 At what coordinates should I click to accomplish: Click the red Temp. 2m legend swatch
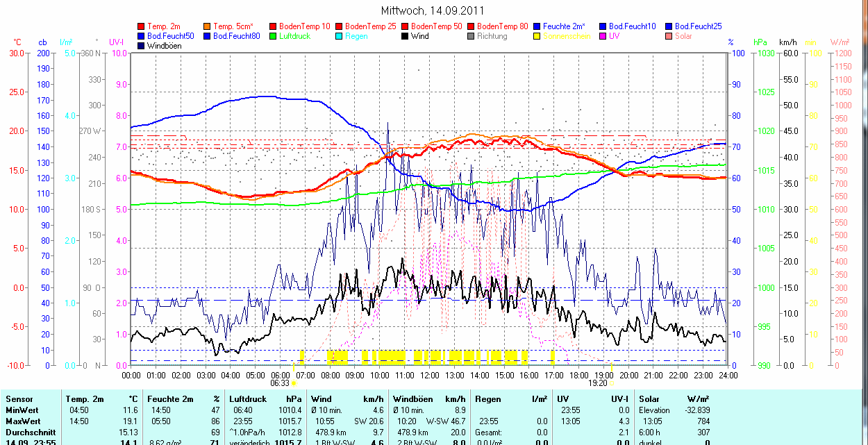point(142,26)
